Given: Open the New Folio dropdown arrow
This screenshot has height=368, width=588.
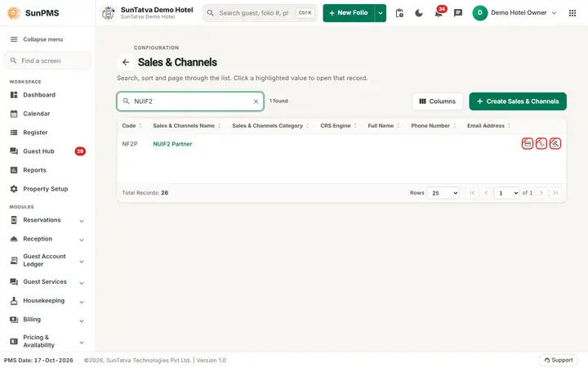Looking at the screenshot, I should 381,13.
